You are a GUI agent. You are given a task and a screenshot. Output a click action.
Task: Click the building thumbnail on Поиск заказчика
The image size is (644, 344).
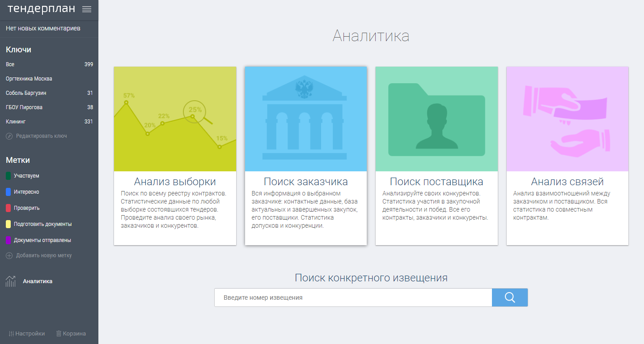tap(305, 119)
